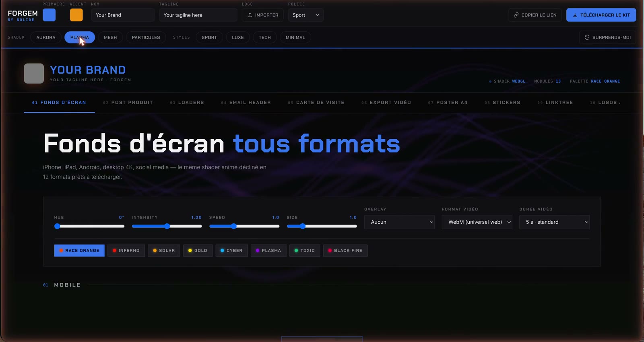Click the Surprends-moi button
The image size is (644, 342).
point(608,37)
